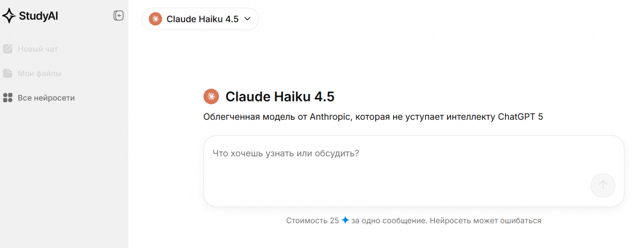
Task: Click the large Claude Haiku 4.5 heading
Action: [x=280, y=97]
